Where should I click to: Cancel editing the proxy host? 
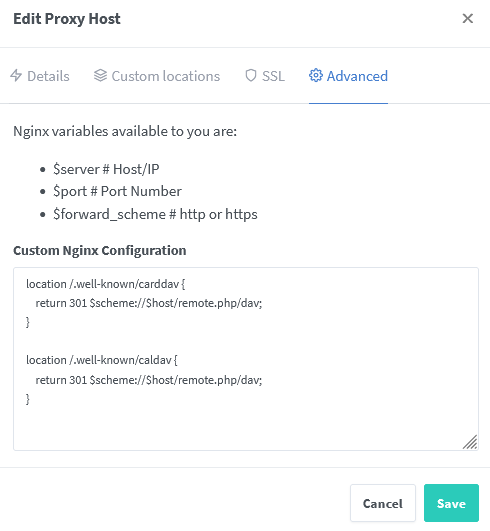click(x=383, y=503)
